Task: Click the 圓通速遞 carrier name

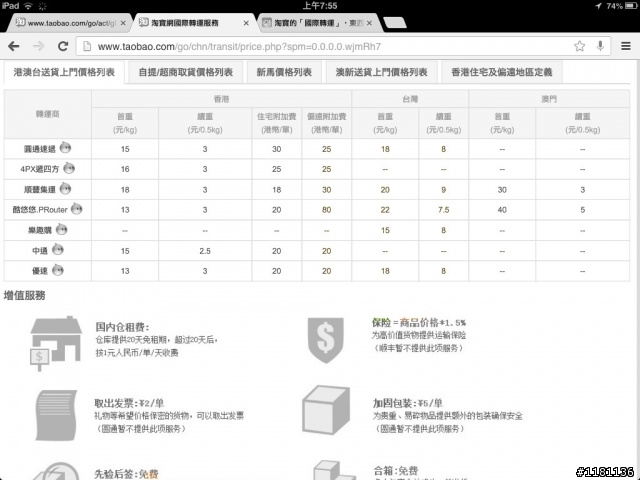Action: click(x=40, y=149)
